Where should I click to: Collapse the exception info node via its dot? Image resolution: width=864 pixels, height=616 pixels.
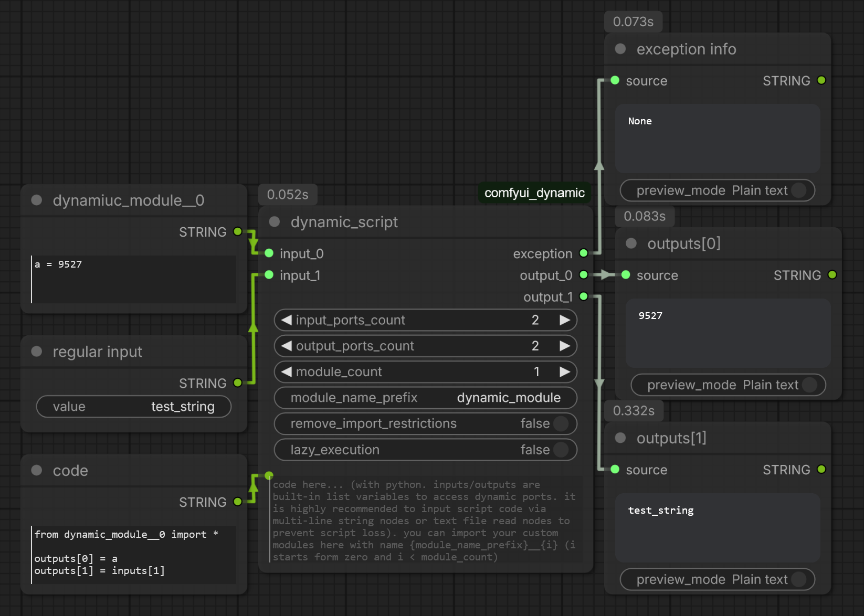pyautogui.click(x=620, y=49)
